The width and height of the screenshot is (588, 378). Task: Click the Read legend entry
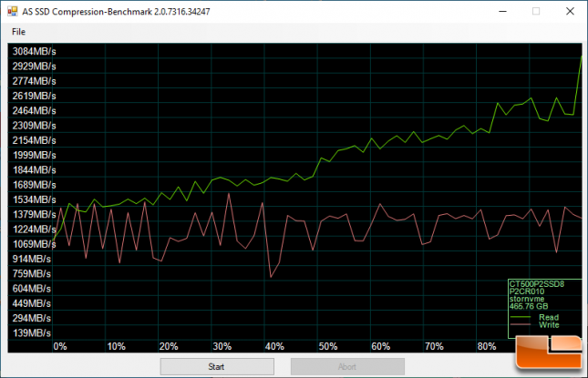tap(549, 317)
